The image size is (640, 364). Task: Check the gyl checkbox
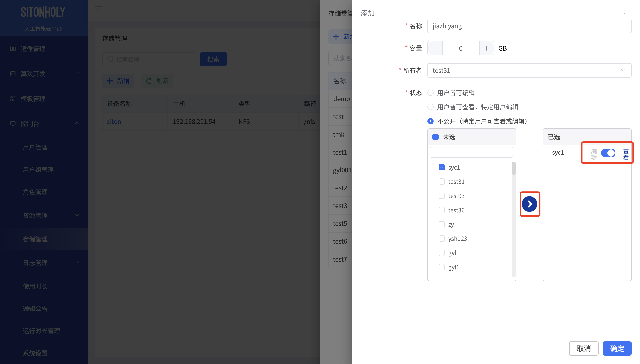point(441,253)
